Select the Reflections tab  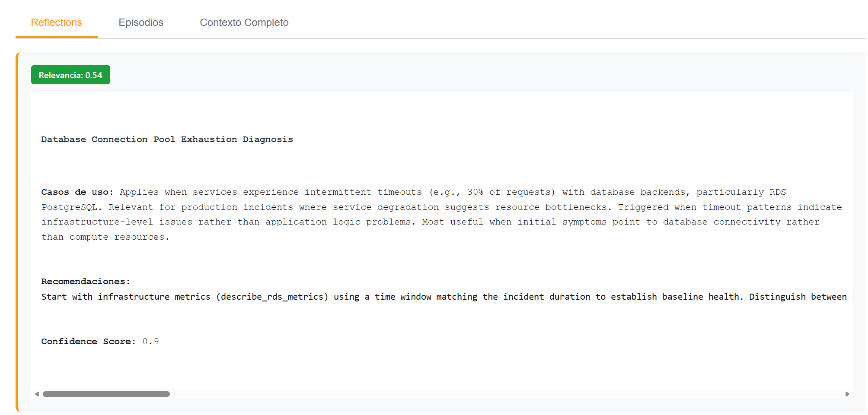tap(56, 22)
